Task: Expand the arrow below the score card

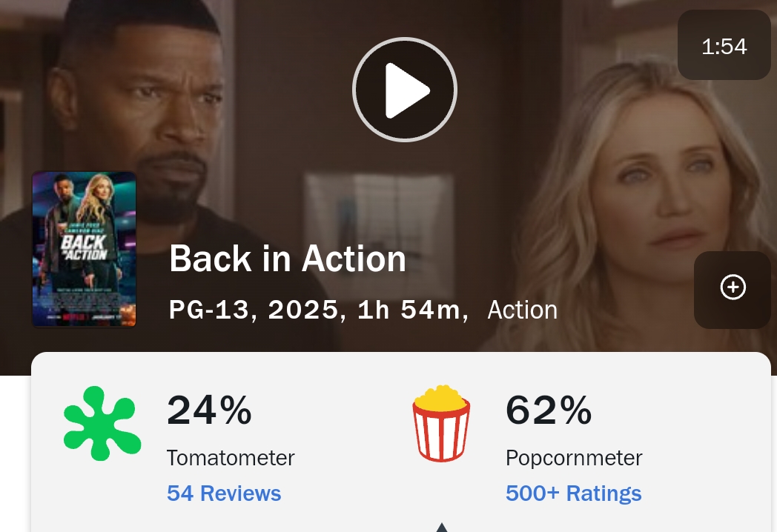Action: [441, 527]
